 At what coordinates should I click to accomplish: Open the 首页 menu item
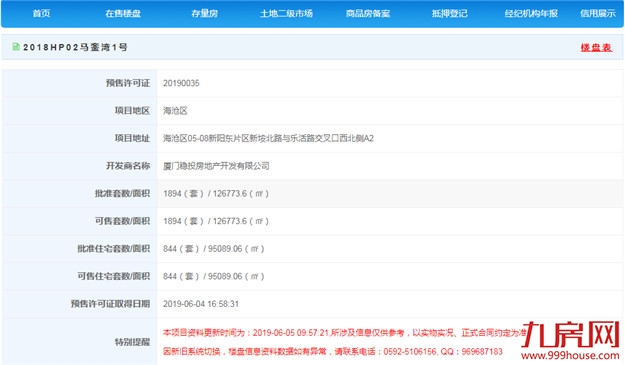pyautogui.click(x=41, y=14)
